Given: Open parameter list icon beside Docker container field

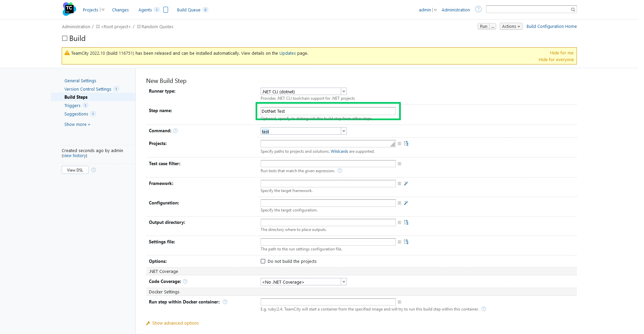Looking at the screenshot, I should click(399, 302).
